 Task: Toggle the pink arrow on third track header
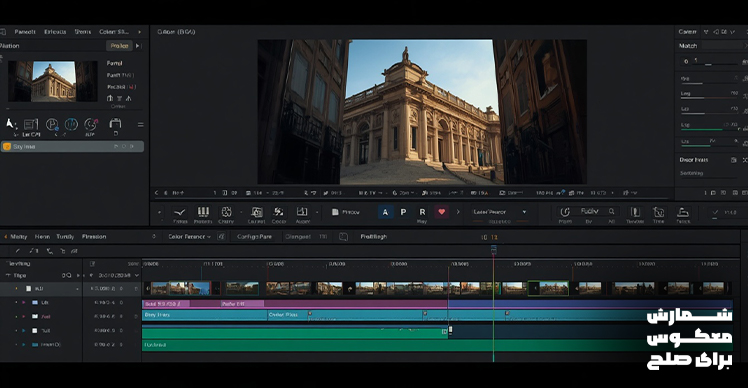[24, 316]
